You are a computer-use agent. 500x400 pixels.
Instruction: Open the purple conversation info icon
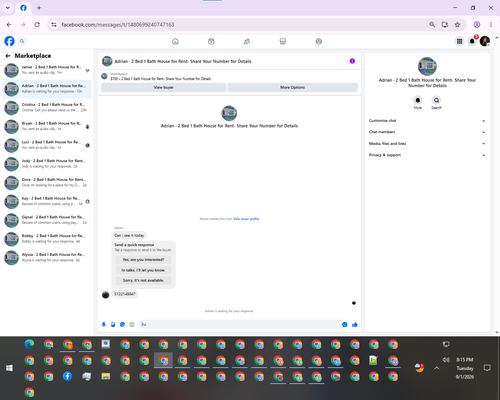(352, 61)
